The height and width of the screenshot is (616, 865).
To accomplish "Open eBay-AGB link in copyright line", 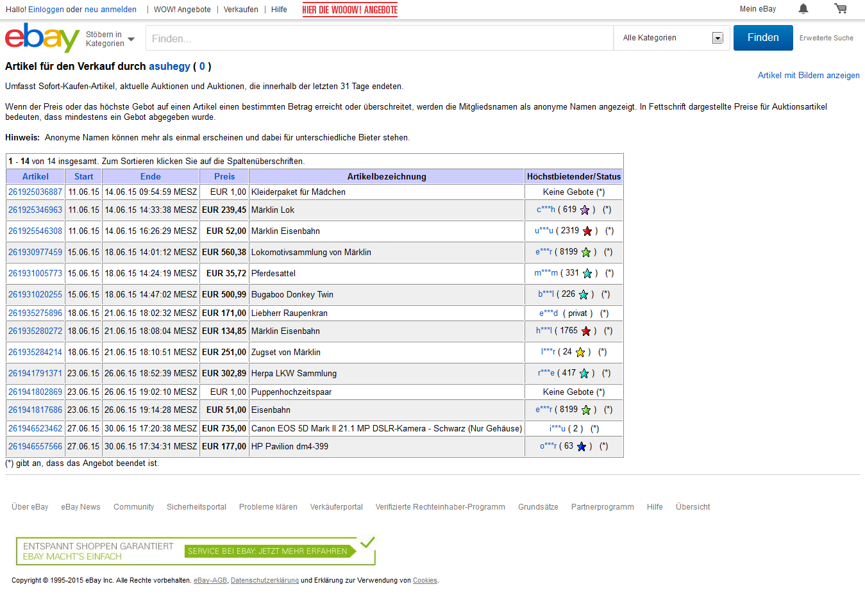I will click(210, 581).
